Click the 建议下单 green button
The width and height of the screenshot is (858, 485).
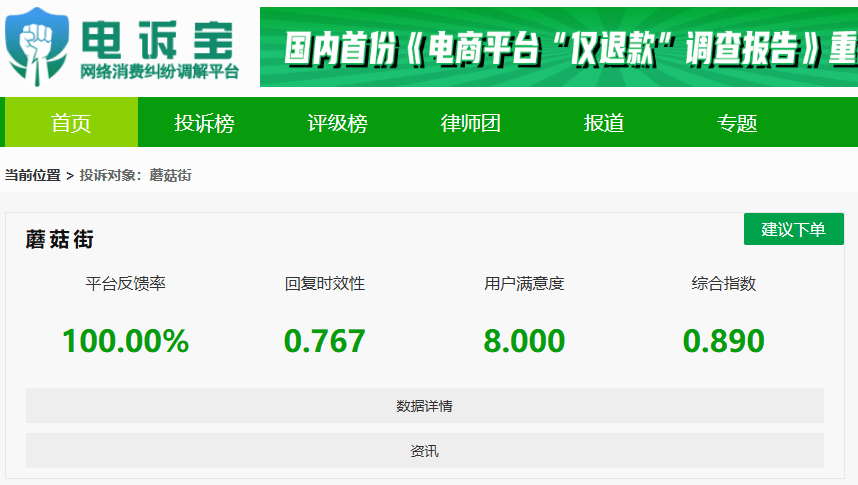793,229
